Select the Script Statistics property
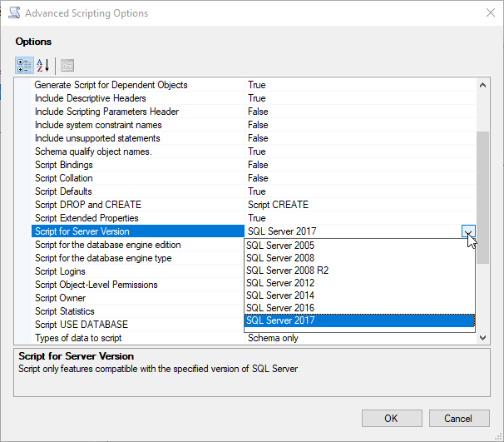The image size is (504, 442). (x=138, y=311)
